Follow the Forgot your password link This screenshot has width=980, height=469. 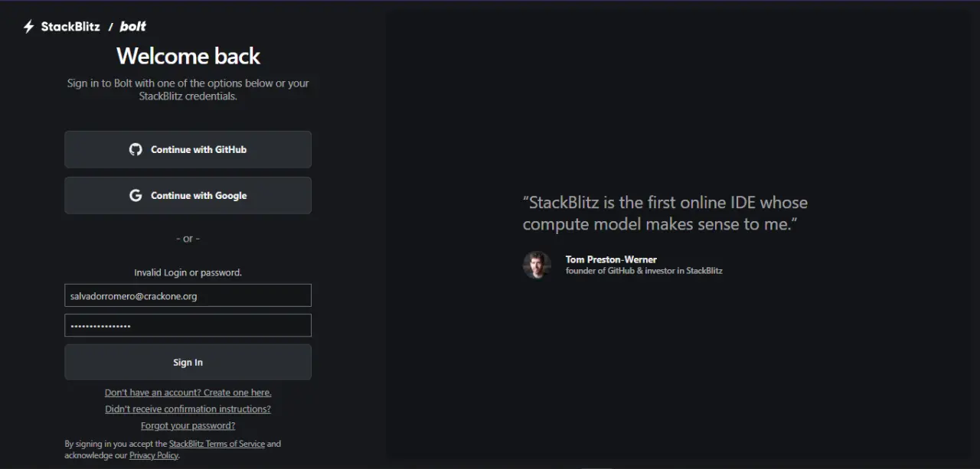[x=188, y=425]
